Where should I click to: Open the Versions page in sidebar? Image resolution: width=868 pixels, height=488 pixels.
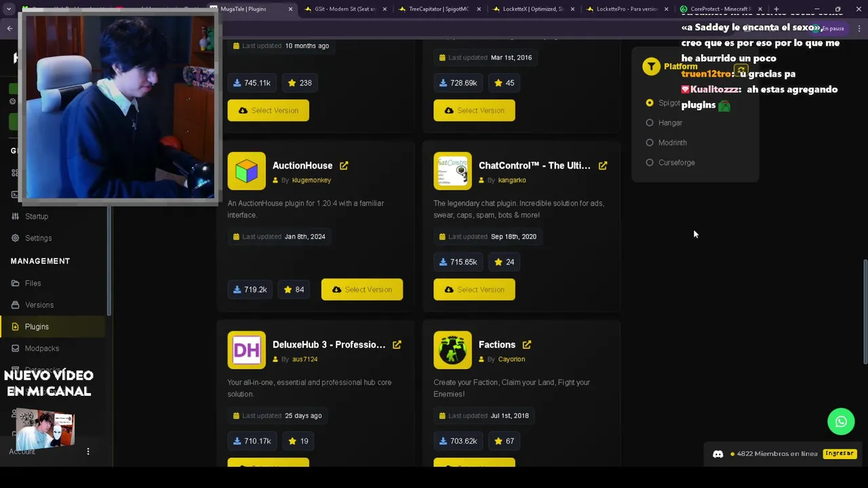pos(39,305)
